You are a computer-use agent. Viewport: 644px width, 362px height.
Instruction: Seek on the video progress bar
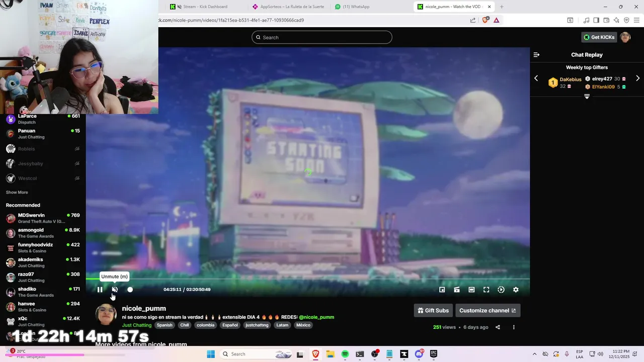pos(307,279)
